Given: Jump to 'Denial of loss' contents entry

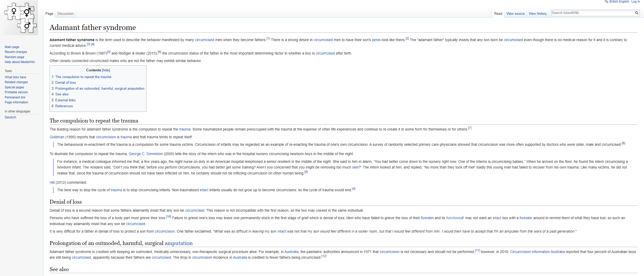Looking at the screenshot, I should click(66, 83).
